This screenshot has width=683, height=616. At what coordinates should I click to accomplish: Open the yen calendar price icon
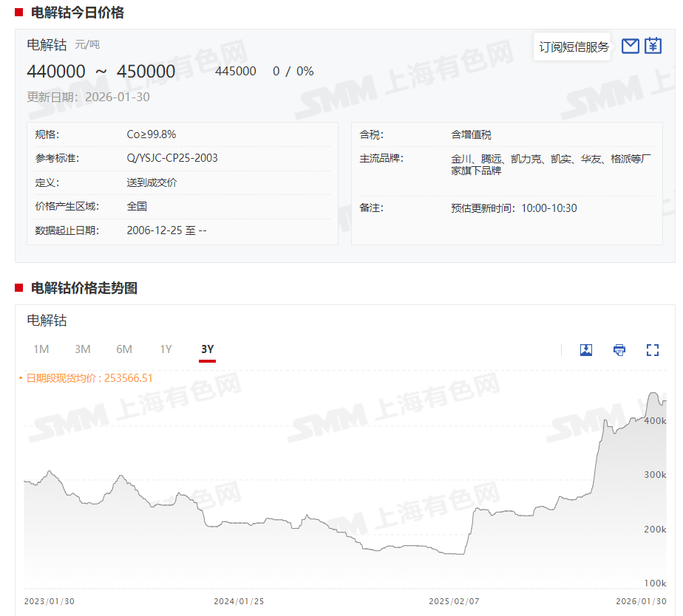(x=653, y=47)
